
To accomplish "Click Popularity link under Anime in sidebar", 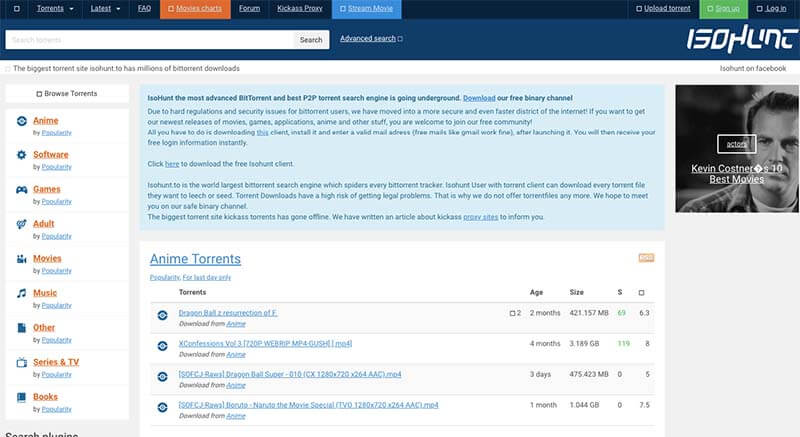I will click(57, 133).
